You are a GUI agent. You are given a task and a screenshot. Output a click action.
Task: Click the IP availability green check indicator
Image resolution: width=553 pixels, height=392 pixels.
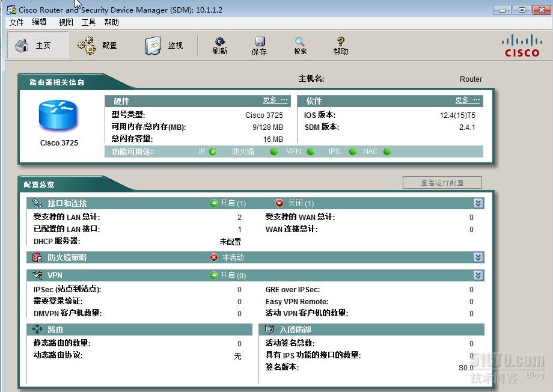[x=213, y=152]
